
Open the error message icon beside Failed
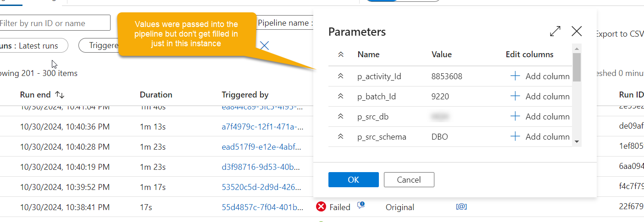coord(361,206)
